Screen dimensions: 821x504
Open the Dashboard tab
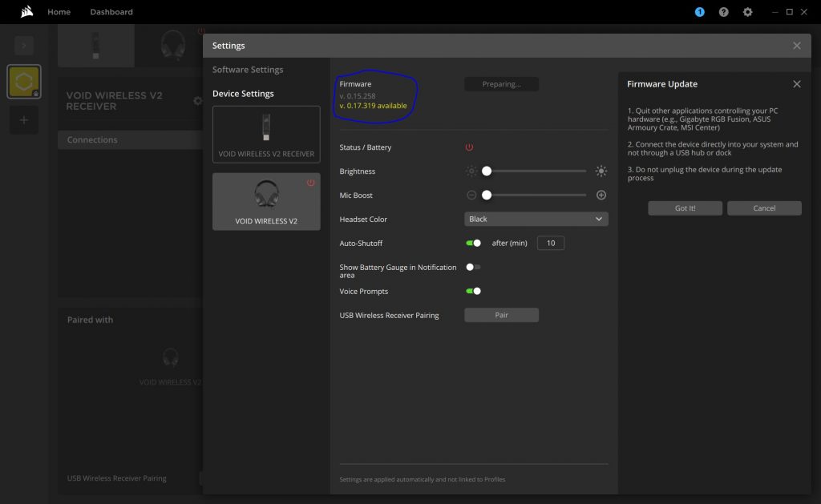click(x=111, y=12)
